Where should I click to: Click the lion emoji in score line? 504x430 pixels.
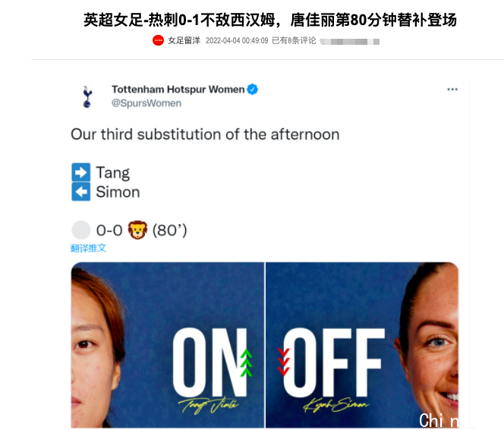tap(137, 230)
